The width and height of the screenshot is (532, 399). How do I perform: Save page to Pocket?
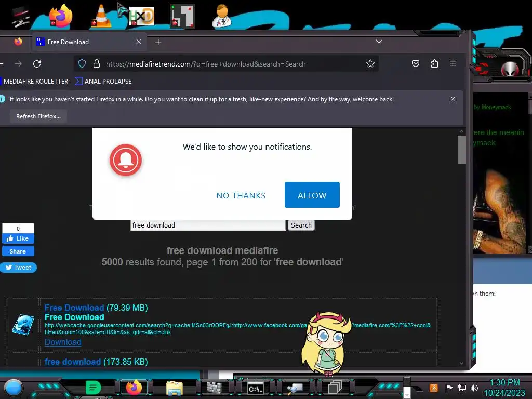(x=415, y=63)
